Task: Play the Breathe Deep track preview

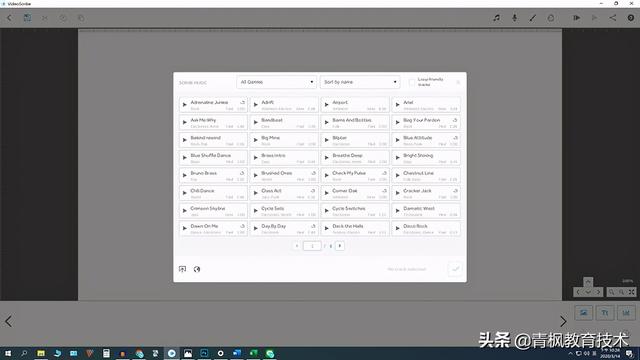Action: click(327, 158)
